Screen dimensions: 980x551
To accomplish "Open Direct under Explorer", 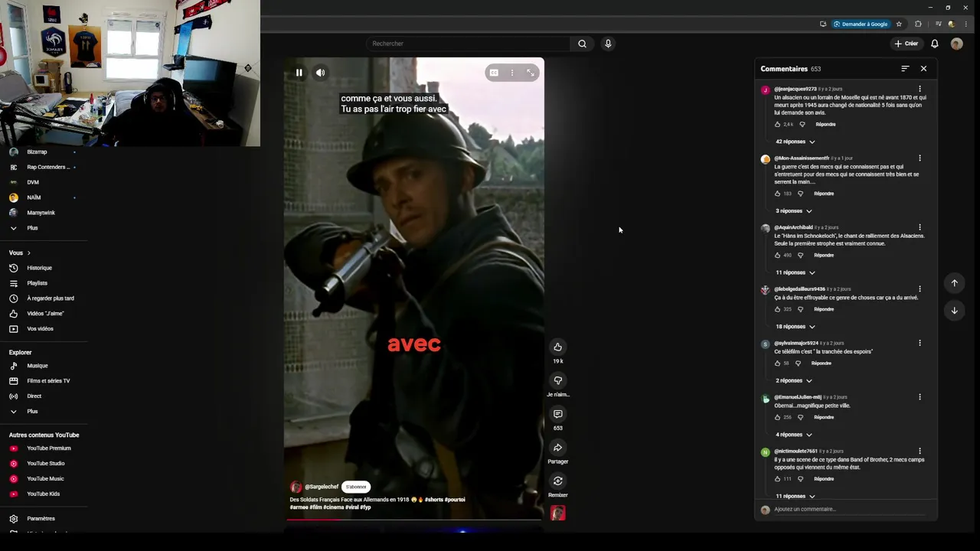I will click(34, 396).
